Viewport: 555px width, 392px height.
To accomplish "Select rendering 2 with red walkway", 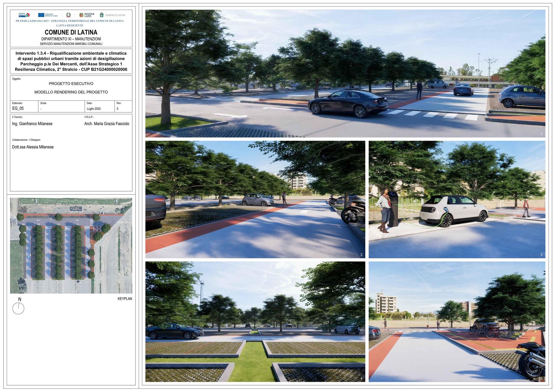I will (x=255, y=199).
